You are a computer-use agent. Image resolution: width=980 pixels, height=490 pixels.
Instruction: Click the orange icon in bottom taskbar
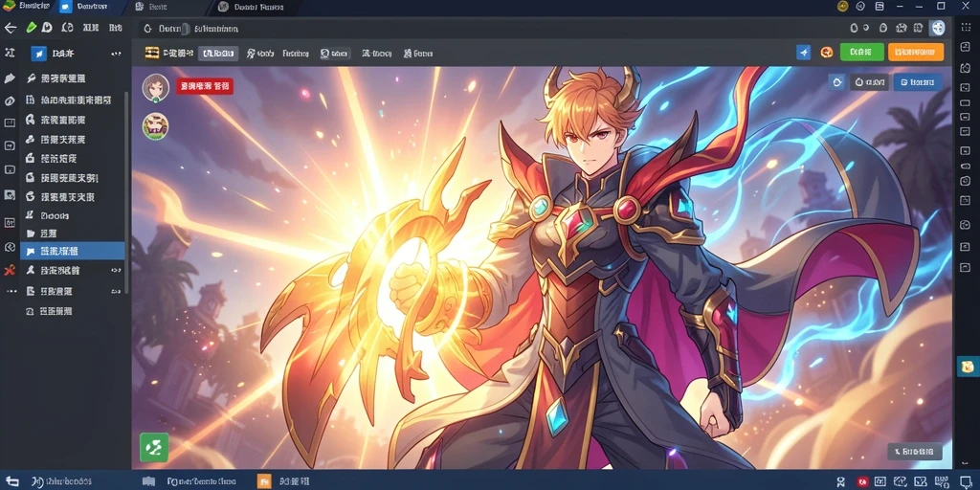(x=264, y=481)
